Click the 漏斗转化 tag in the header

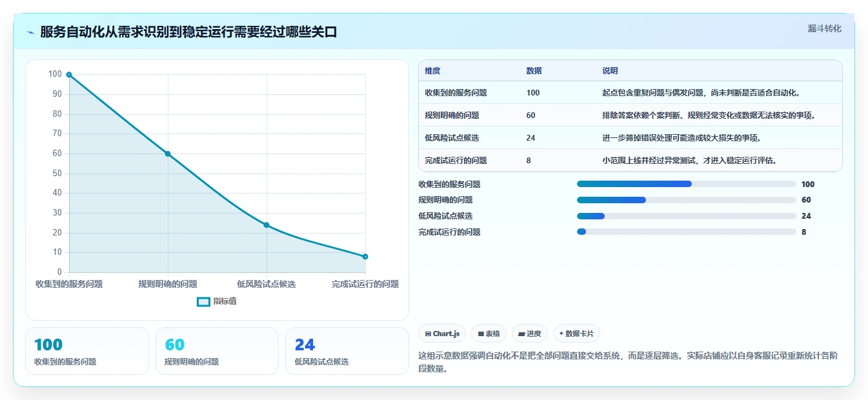coord(825,28)
